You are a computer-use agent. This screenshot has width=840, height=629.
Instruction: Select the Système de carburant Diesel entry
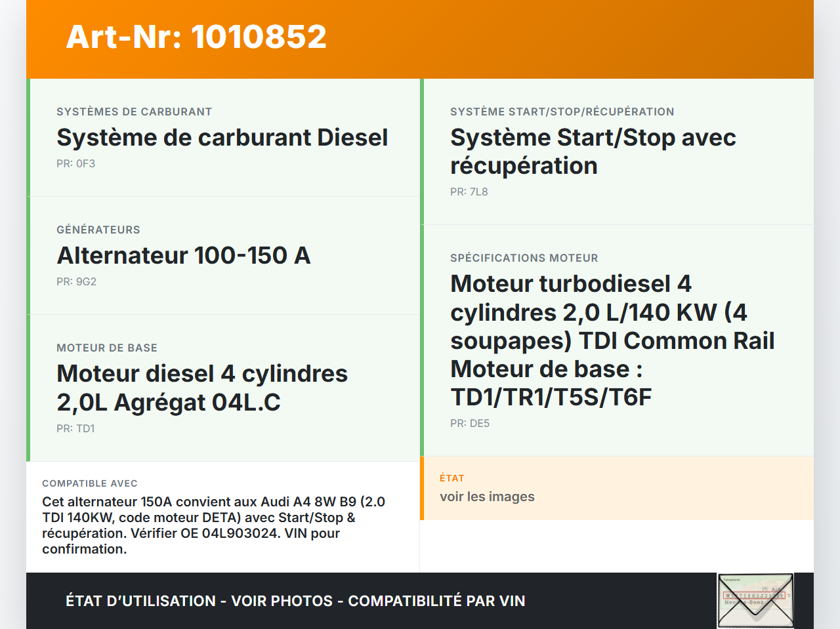click(222, 137)
